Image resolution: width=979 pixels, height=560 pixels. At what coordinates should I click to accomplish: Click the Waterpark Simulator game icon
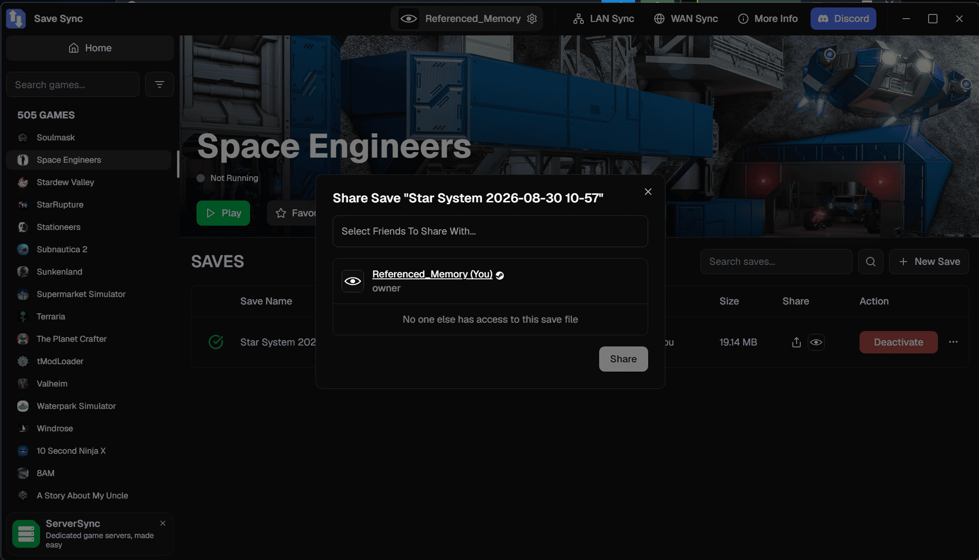23,406
